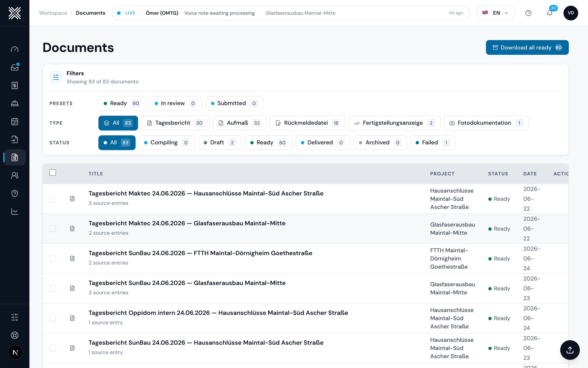Filter by Aufmaß type

pyautogui.click(x=239, y=123)
